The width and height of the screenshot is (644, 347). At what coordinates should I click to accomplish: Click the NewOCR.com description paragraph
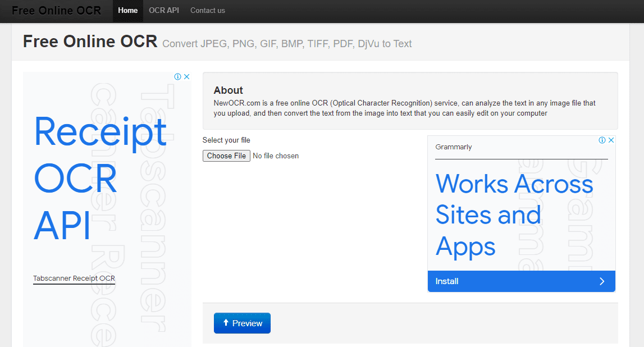pos(405,108)
